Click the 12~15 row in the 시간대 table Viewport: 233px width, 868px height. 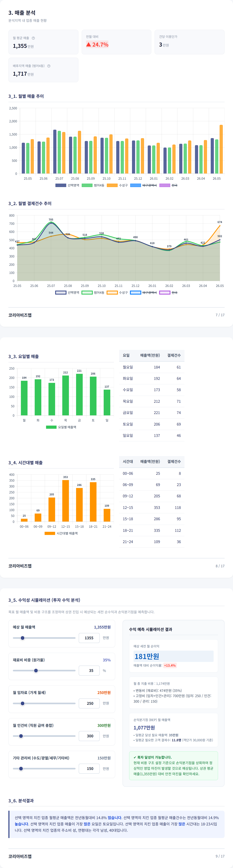(x=152, y=508)
